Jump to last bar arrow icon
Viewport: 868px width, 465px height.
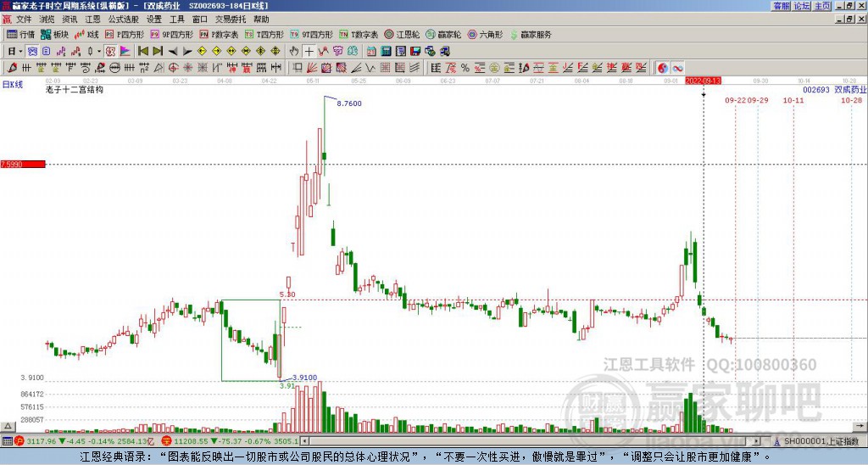click(158, 52)
